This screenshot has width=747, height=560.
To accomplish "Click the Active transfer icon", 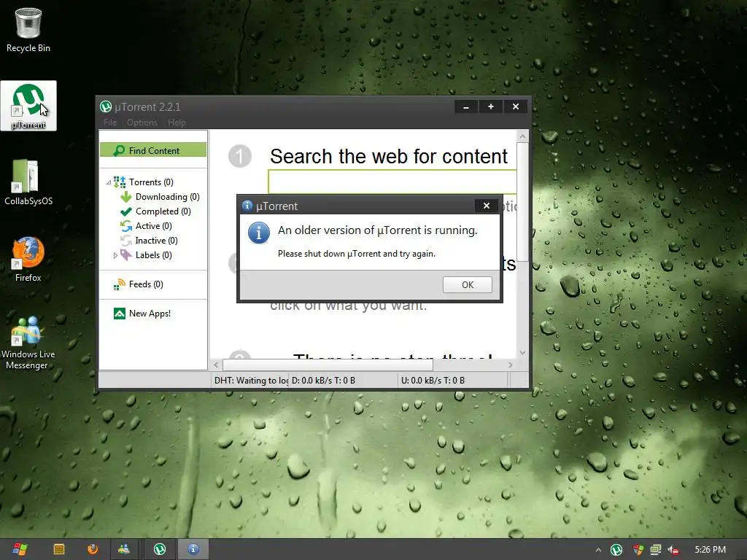I will pos(125,226).
